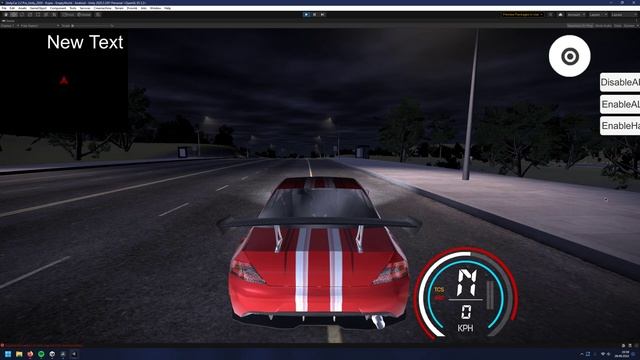Click the DisableAll button
Viewport: 640px width, 360px height.
[x=620, y=82]
